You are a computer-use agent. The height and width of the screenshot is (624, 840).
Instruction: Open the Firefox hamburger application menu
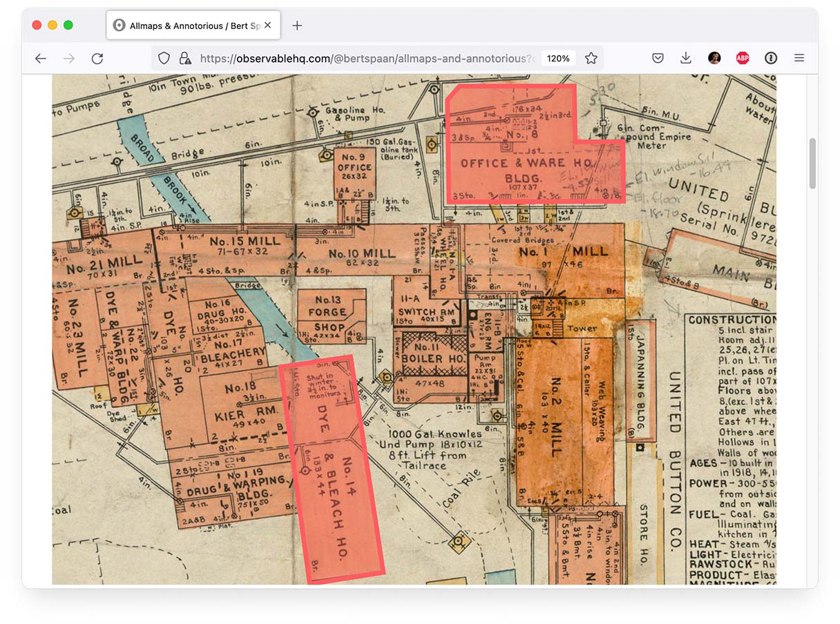pyautogui.click(x=799, y=59)
